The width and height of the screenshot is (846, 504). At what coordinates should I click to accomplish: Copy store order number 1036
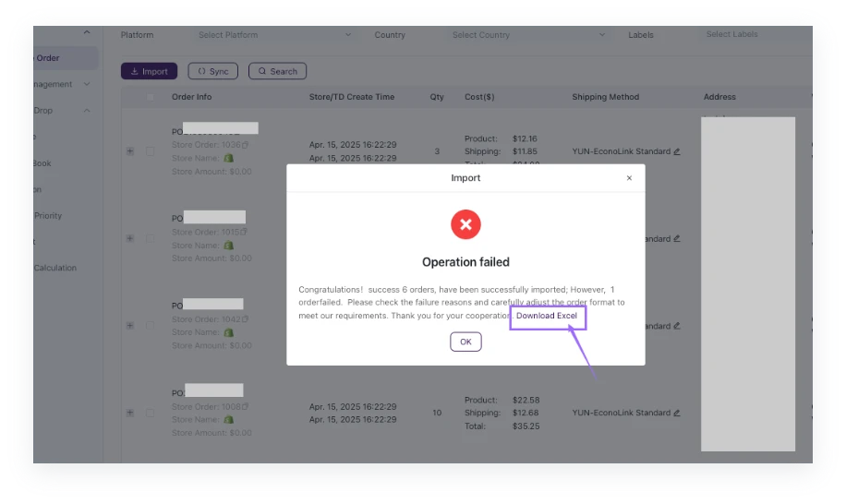[x=246, y=145]
